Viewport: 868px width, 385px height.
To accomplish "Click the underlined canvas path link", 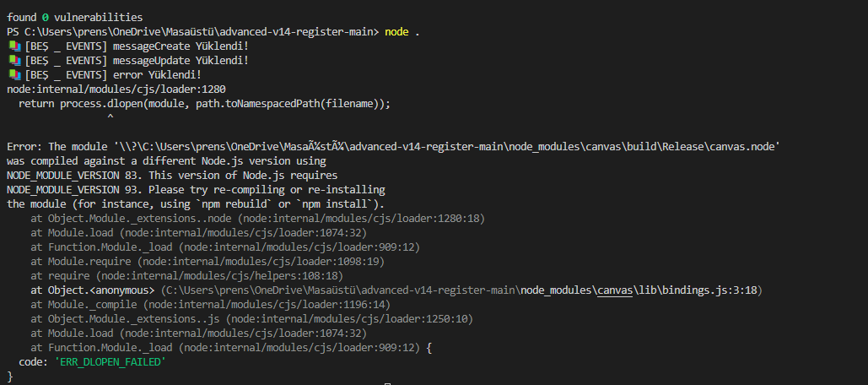I will tap(614, 290).
